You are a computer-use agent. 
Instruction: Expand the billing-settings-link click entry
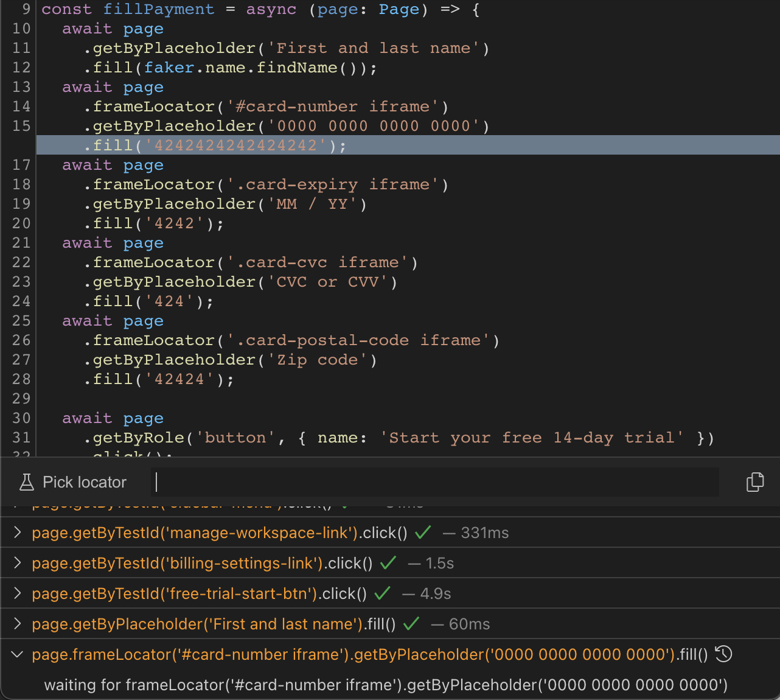16,563
